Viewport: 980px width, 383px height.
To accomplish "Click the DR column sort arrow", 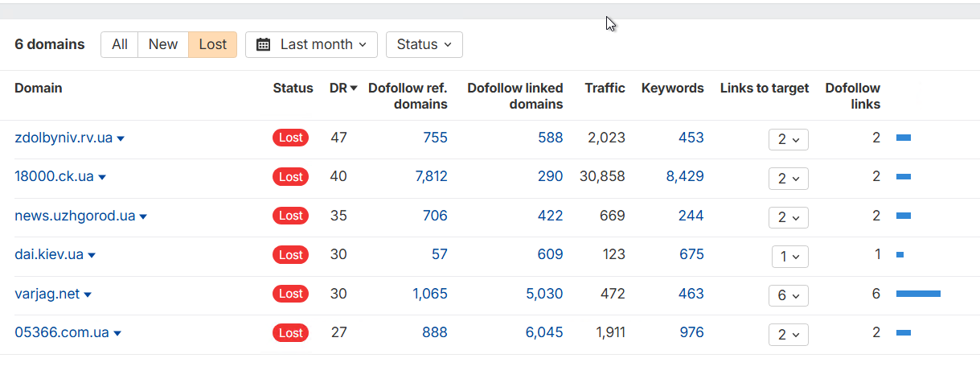I will [354, 89].
